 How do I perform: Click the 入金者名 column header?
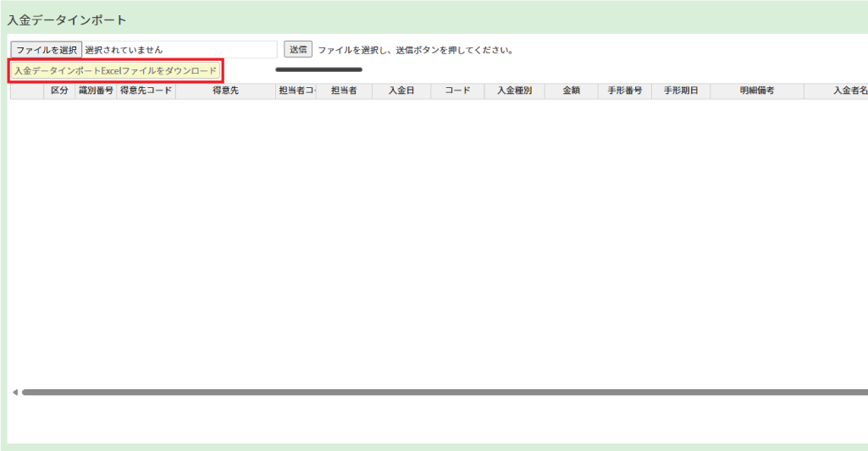[836, 91]
